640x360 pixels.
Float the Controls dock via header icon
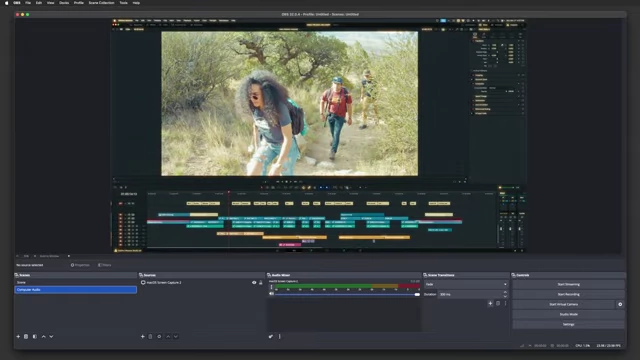[514, 275]
